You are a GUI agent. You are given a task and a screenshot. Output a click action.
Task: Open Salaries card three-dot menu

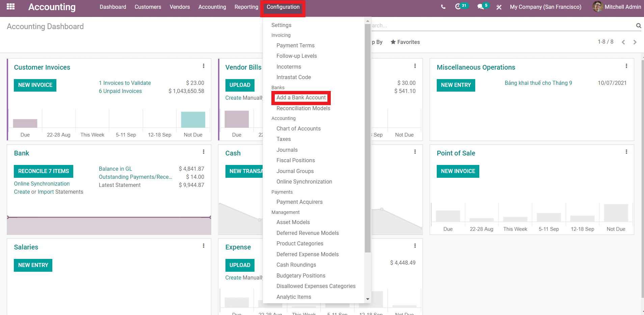point(204,246)
